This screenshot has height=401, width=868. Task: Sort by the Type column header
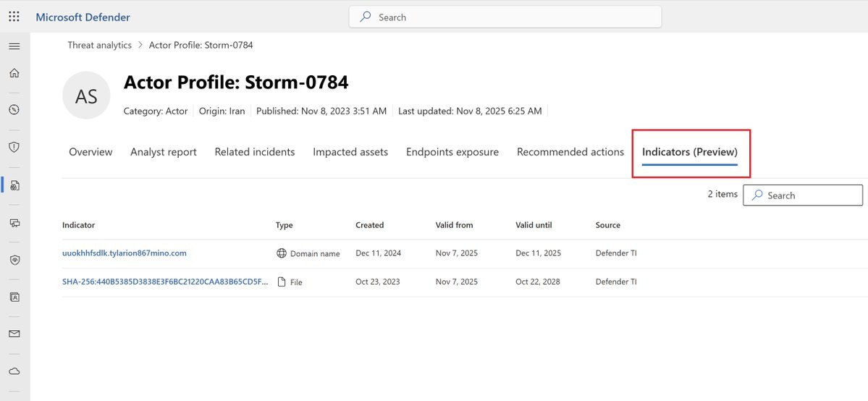pos(285,225)
